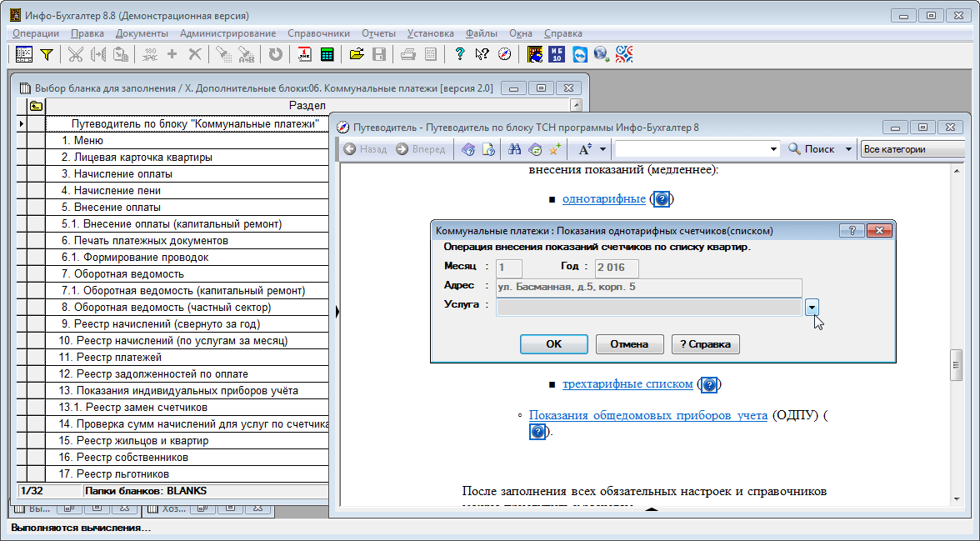The image size is (980, 541).
Task: Click the scissors cut icon
Action: pos(76,54)
